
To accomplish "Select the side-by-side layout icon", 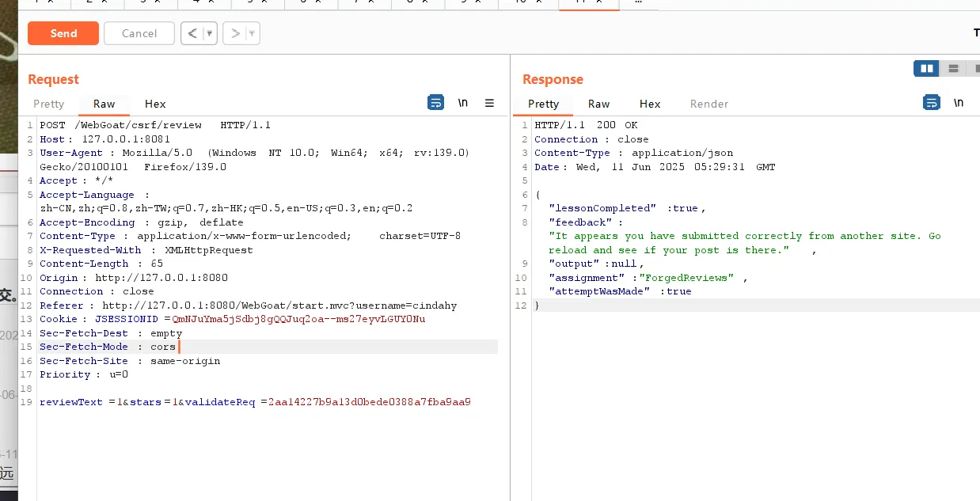I will tap(926, 69).
